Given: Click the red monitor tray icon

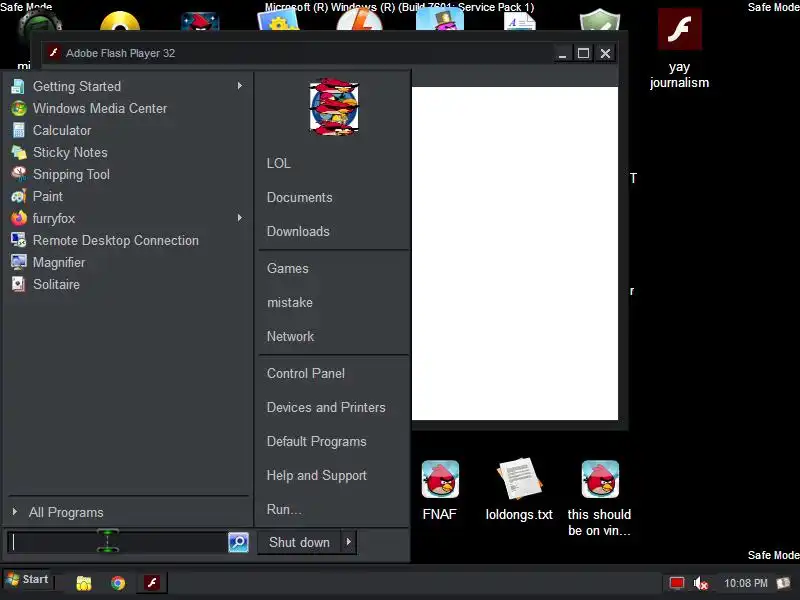Looking at the screenshot, I should (677, 583).
